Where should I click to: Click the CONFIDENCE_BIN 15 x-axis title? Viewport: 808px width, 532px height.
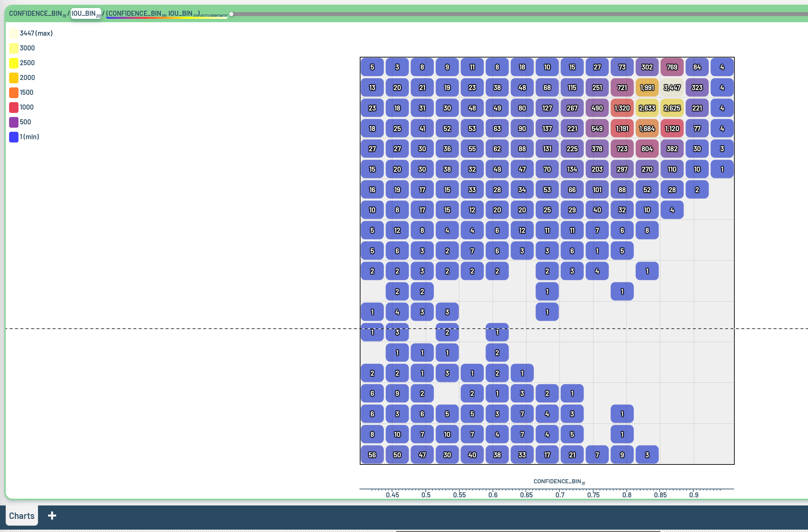pos(559,482)
